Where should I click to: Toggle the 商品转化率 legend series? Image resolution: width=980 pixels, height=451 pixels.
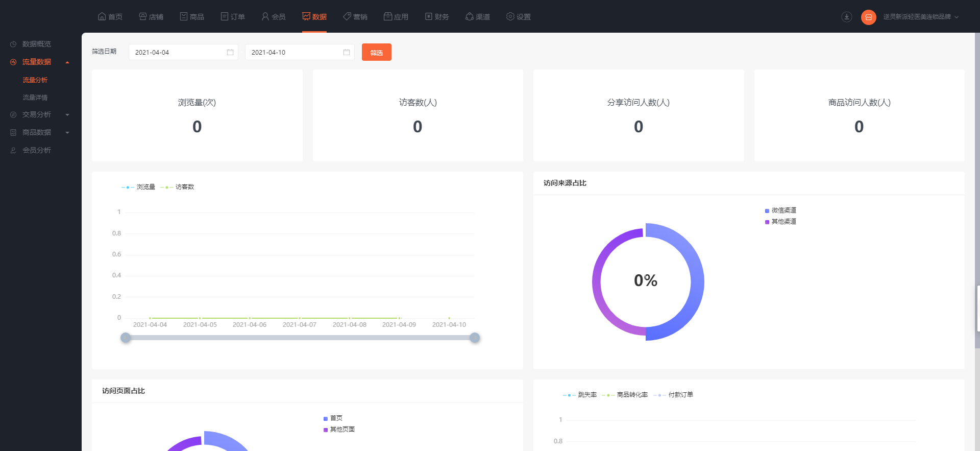(625, 395)
